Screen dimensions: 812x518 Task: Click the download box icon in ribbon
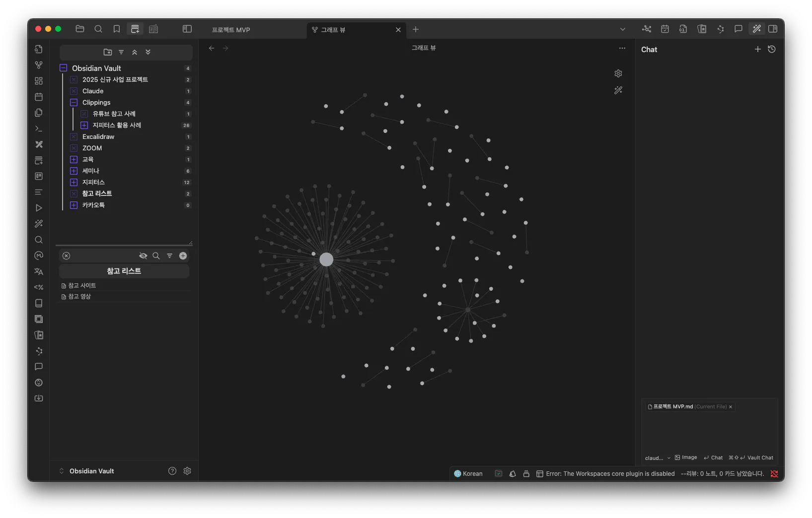[x=39, y=398]
